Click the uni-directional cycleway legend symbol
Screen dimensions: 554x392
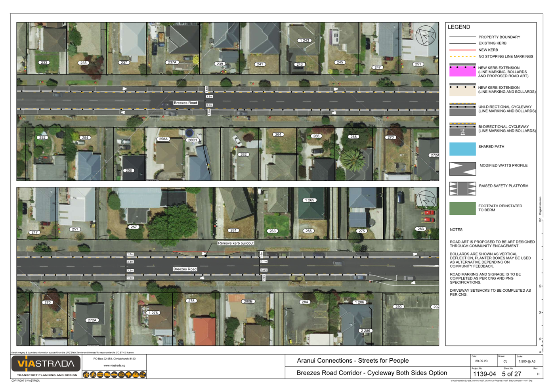pos(462,109)
